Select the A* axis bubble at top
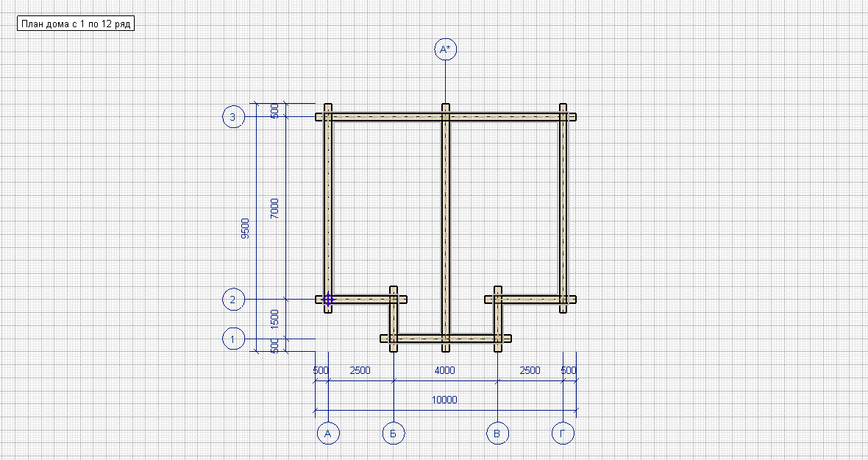 pos(445,49)
